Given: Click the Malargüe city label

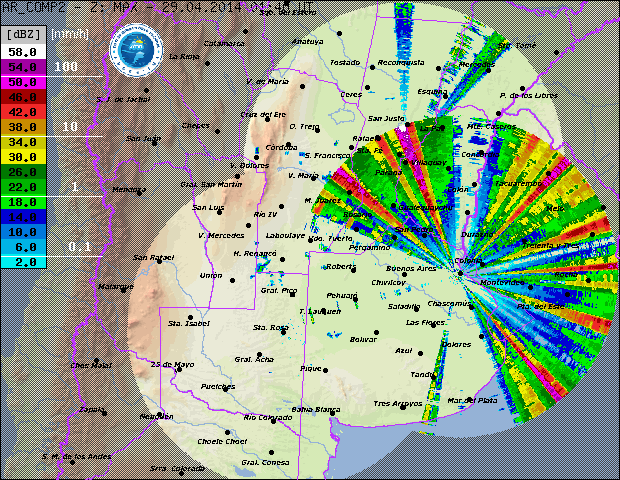Looking at the screenshot, I should point(115,286).
